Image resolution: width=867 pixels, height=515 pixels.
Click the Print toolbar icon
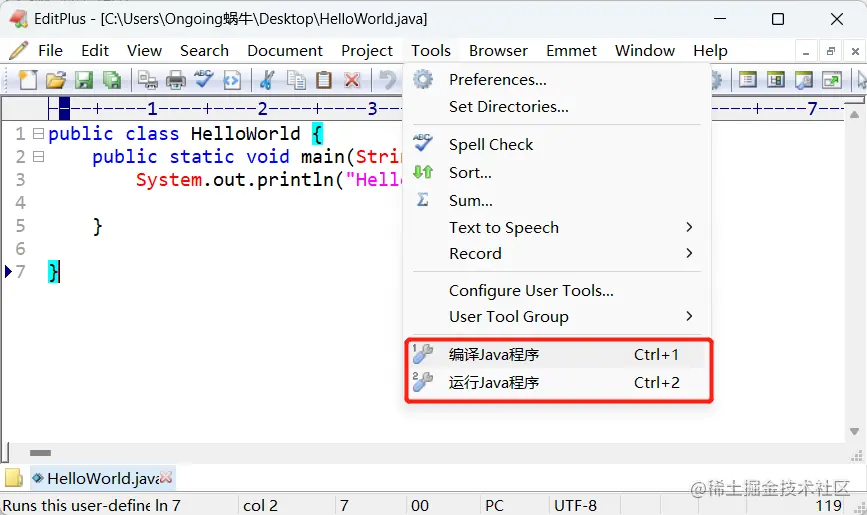(x=176, y=80)
